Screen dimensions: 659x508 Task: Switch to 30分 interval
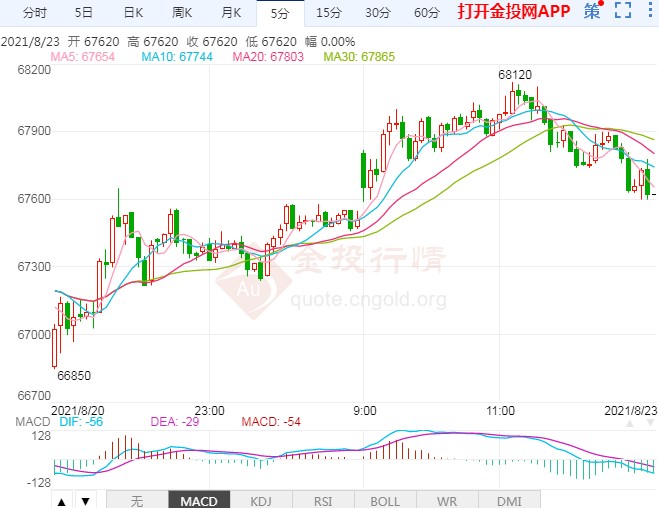click(x=377, y=13)
